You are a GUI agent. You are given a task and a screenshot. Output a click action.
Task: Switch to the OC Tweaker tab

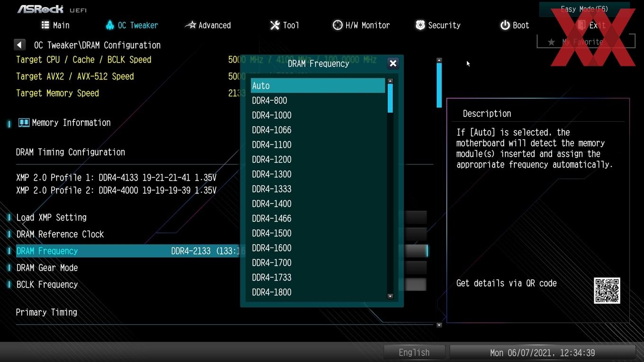(132, 25)
